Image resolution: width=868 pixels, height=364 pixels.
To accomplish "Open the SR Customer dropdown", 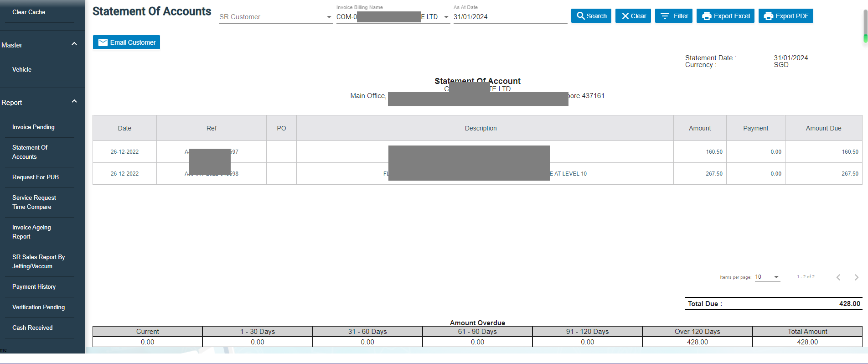I will coord(329,17).
